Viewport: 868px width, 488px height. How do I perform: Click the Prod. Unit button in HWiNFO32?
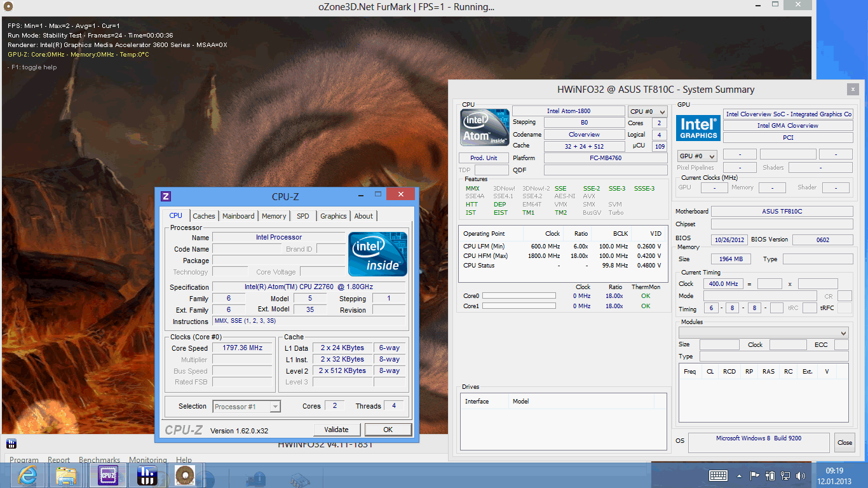[484, 158]
